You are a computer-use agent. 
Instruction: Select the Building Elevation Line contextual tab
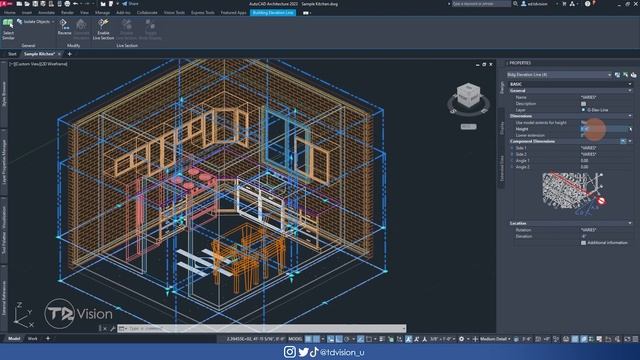(273, 13)
